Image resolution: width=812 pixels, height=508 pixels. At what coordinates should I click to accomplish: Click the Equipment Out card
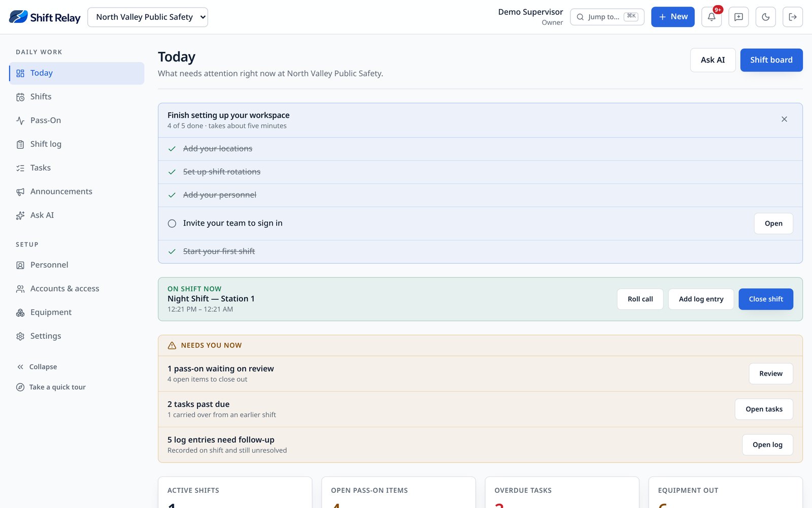tap(725, 492)
